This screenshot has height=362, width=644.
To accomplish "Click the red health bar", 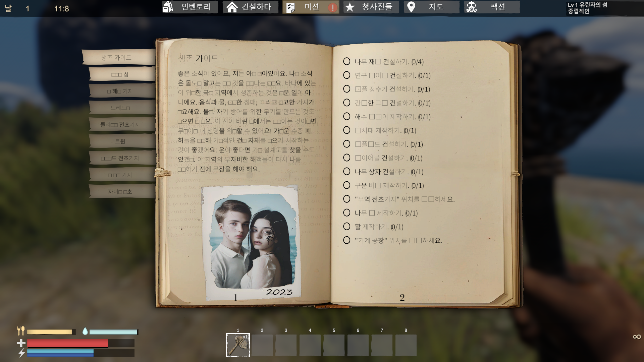I will [67, 343].
